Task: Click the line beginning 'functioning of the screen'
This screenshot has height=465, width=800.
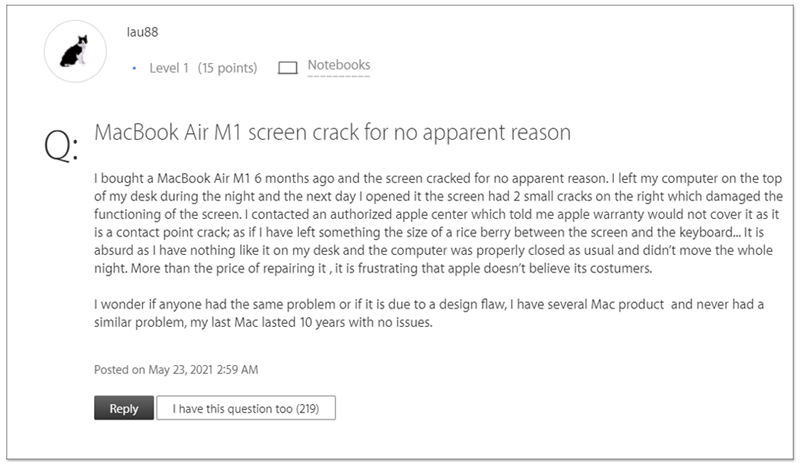Action: [437, 214]
